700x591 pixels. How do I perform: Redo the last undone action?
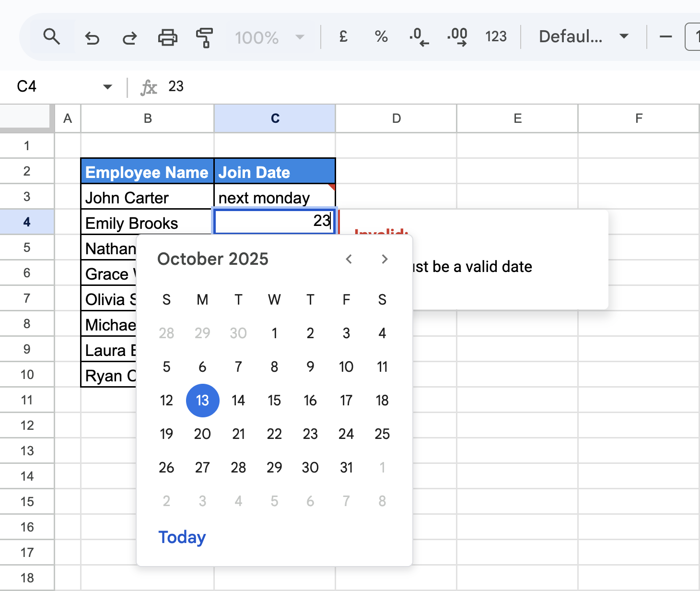[x=129, y=37]
